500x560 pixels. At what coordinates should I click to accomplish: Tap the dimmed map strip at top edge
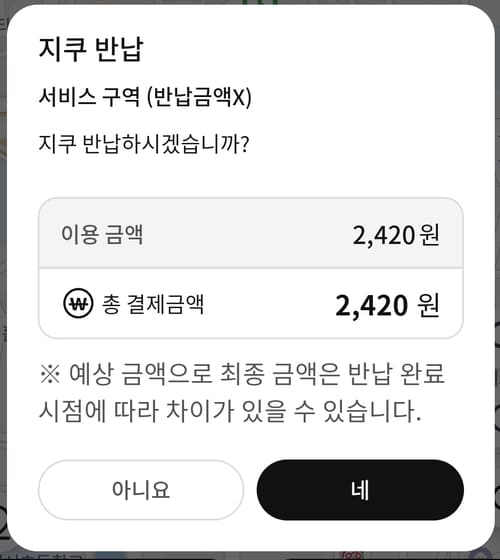(250, 2)
